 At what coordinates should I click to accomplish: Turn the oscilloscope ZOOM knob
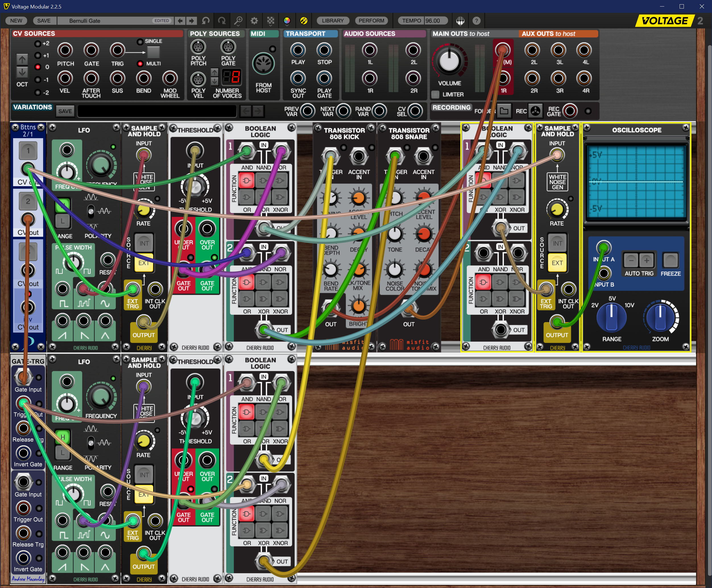point(661,317)
